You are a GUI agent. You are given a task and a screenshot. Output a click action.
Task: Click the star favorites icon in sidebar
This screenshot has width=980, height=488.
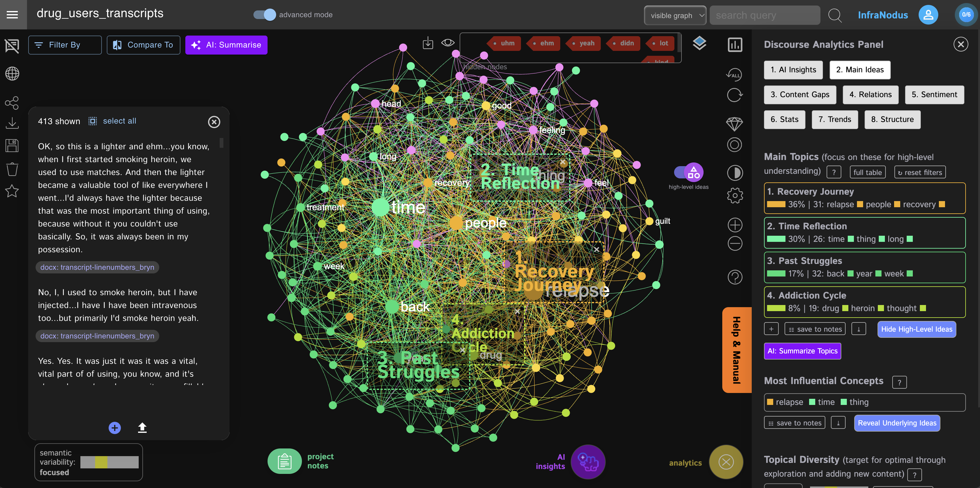click(x=12, y=191)
